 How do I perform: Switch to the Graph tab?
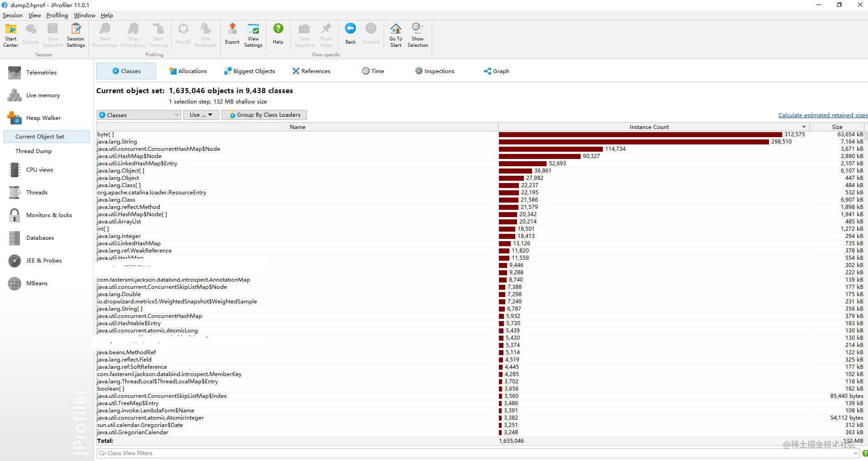tap(497, 71)
